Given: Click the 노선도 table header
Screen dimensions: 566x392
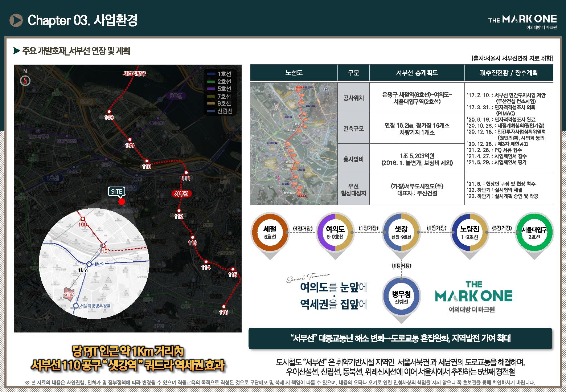Looking at the screenshot, I should point(294,73).
